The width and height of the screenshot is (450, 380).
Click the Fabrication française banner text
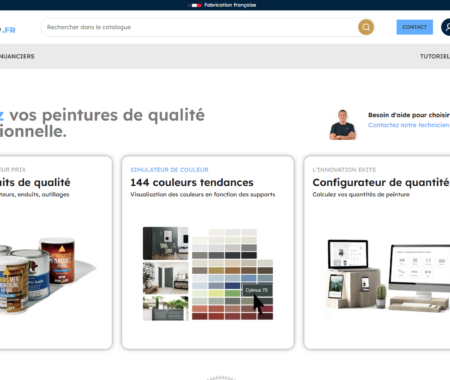tap(230, 5)
